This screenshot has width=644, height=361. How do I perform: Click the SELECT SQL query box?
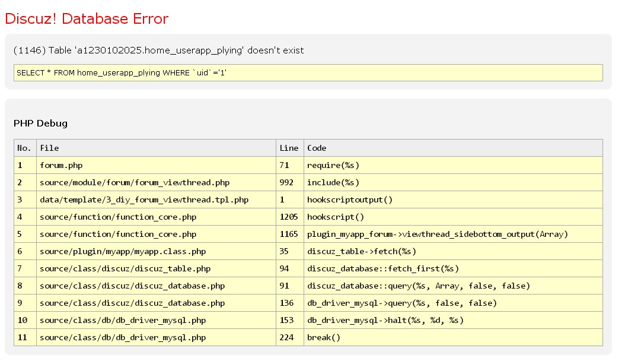click(x=308, y=72)
